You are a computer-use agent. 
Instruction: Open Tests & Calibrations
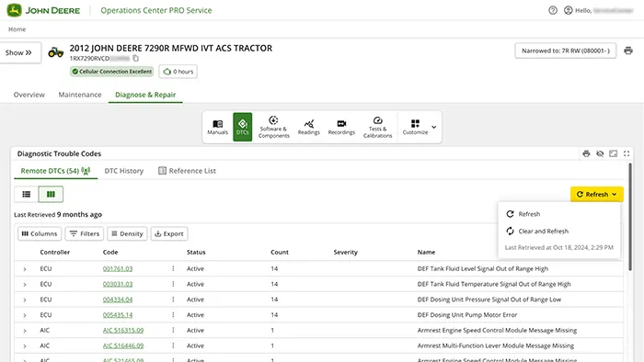[x=377, y=127]
